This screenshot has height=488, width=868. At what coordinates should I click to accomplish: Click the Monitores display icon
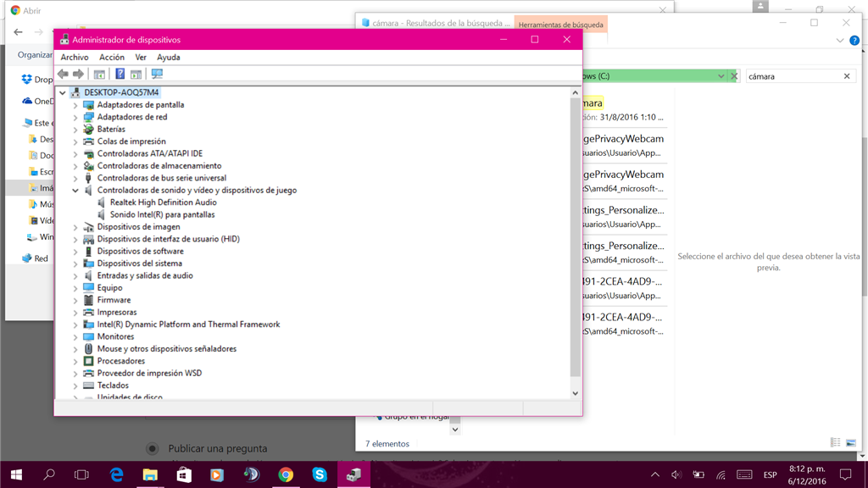[x=88, y=336]
